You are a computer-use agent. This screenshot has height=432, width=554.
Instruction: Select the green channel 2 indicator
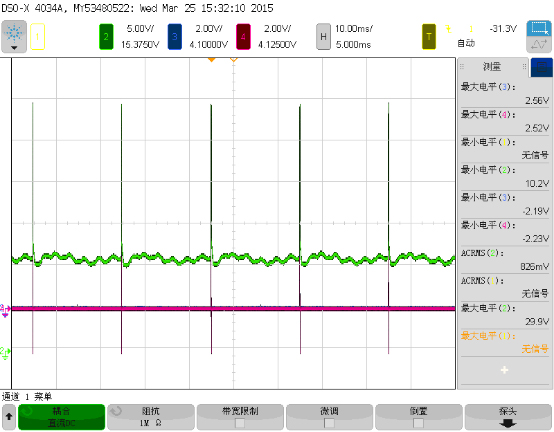(106, 36)
